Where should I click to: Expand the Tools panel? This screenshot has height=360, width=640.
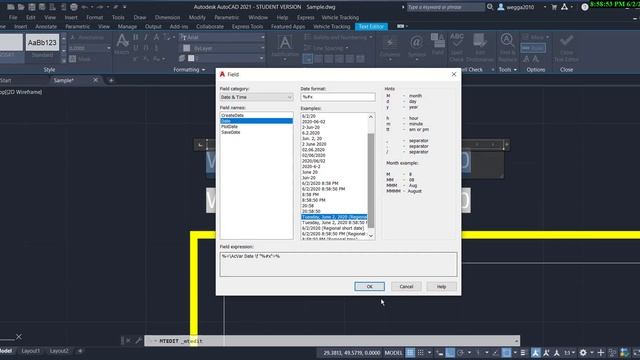[507, 70]
